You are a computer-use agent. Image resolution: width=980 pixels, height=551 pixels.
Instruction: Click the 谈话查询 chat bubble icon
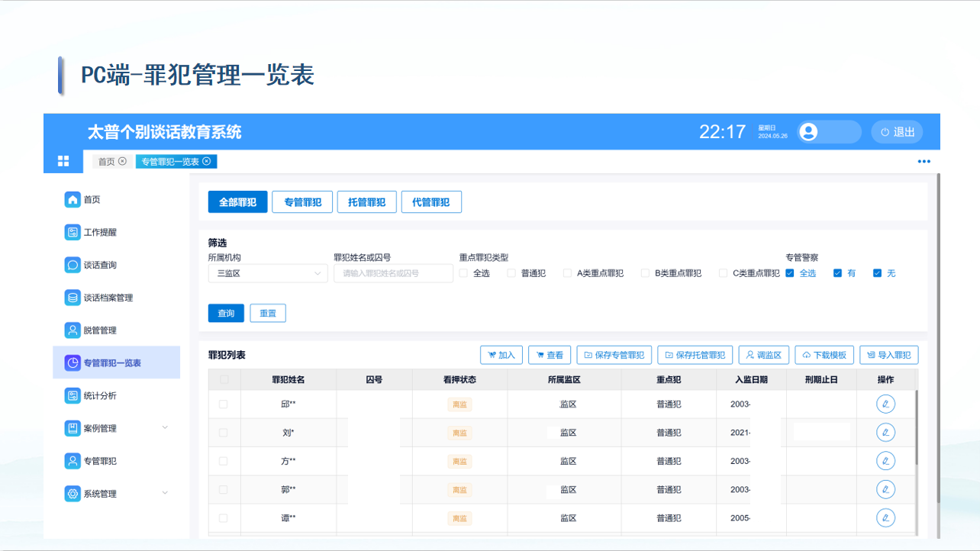(x=73, y=265)
